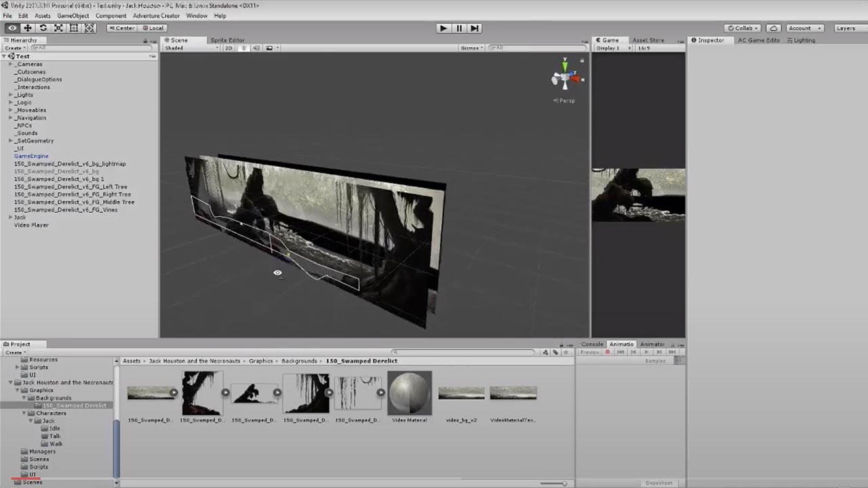This screenshot has height=488, width=868.
Task: Select the video_bg_v2 asset
Action: [461, 397]
